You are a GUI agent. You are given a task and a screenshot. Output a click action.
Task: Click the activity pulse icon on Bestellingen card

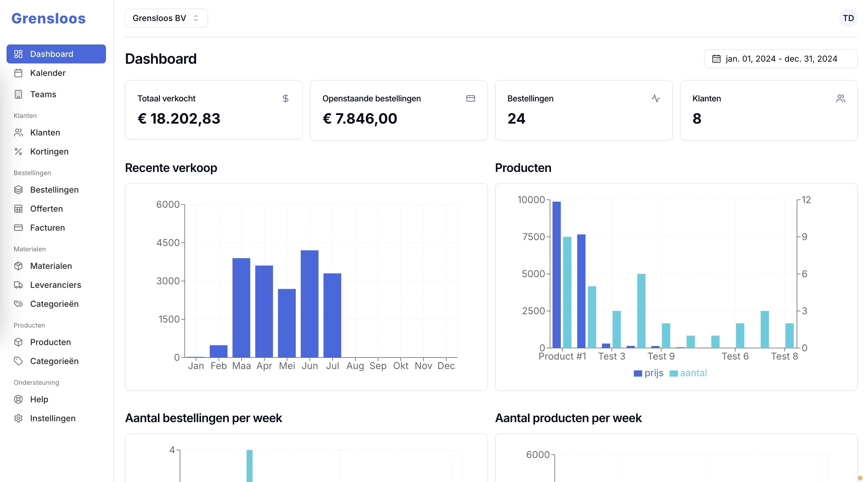pos(655,98)
